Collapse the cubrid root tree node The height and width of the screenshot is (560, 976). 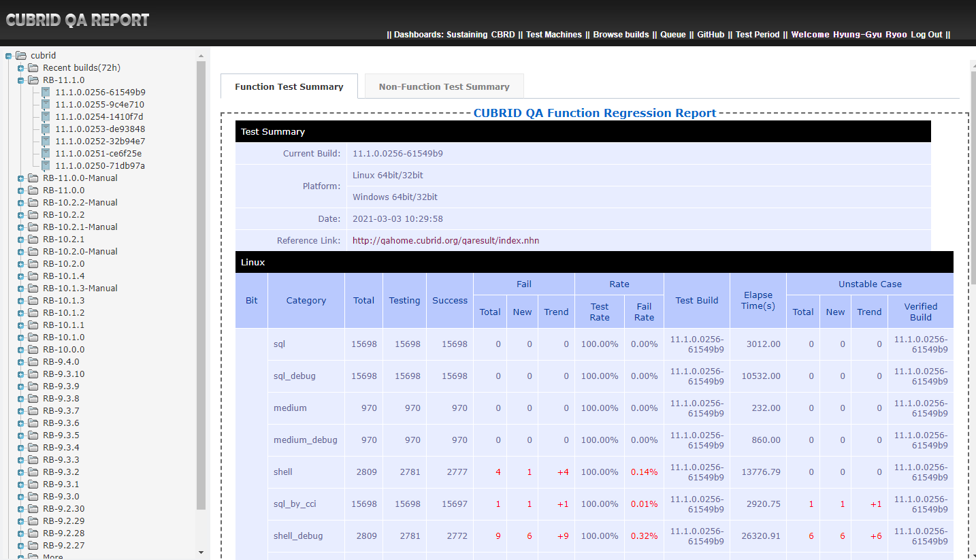pyautogui.click(x=9, y=56)
